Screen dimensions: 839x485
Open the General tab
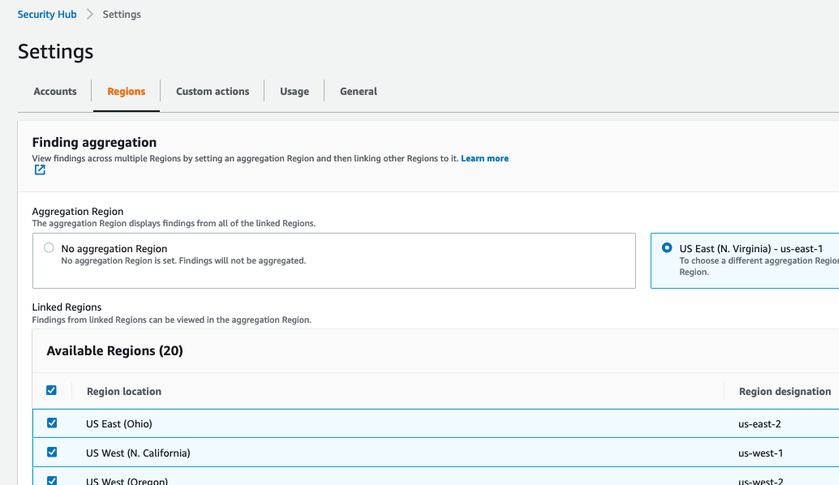pyautogui.click(x=359, y=92)
